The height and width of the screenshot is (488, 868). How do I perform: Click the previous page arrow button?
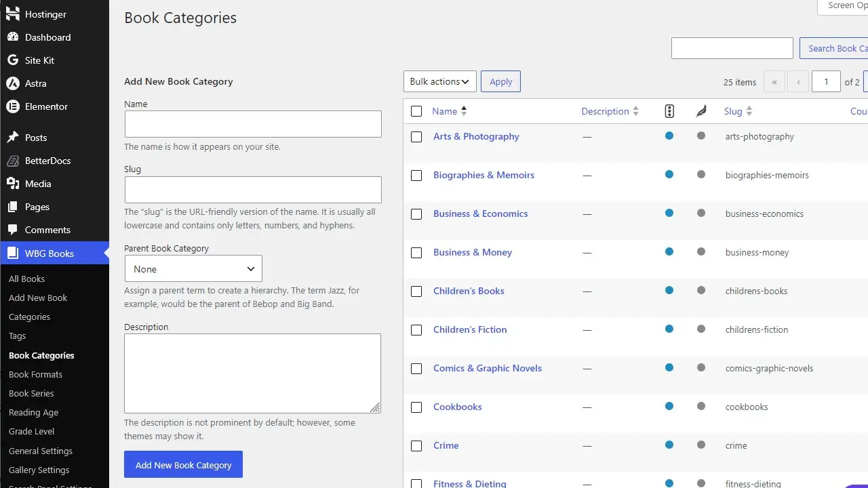tap(799, 82)
